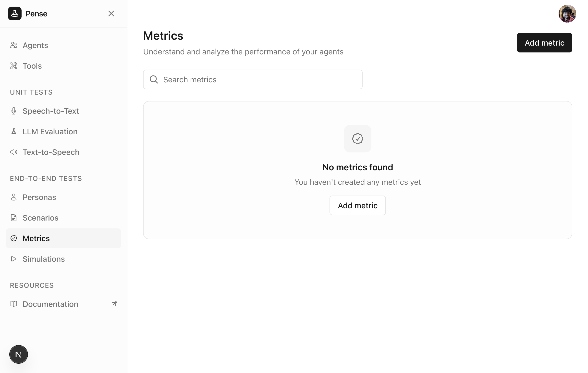The image size is (588, 373).
Task: Open the Personas section
Action: (x=39, y=197)
